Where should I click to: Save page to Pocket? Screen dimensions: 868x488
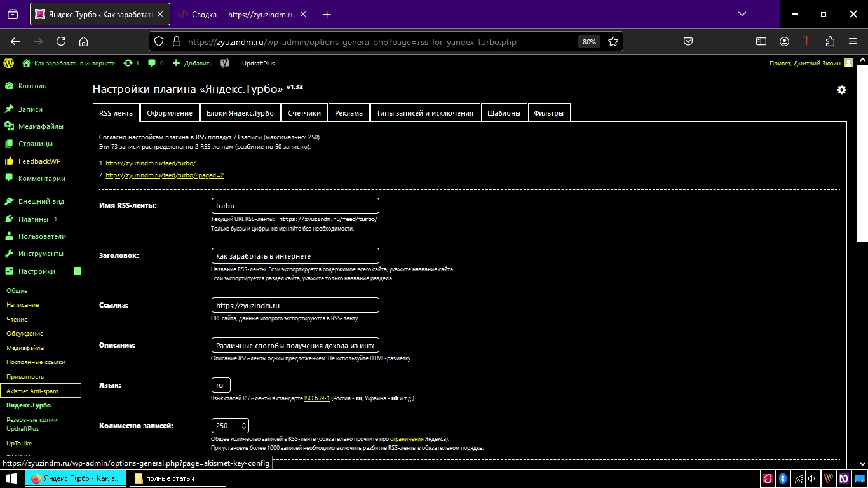tap(688, 41)
